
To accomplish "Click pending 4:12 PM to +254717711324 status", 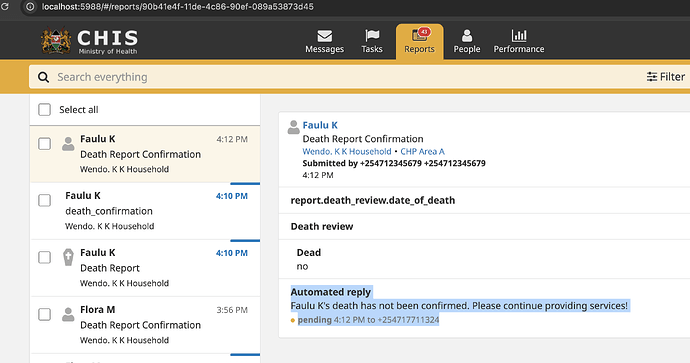I will 368,320.
